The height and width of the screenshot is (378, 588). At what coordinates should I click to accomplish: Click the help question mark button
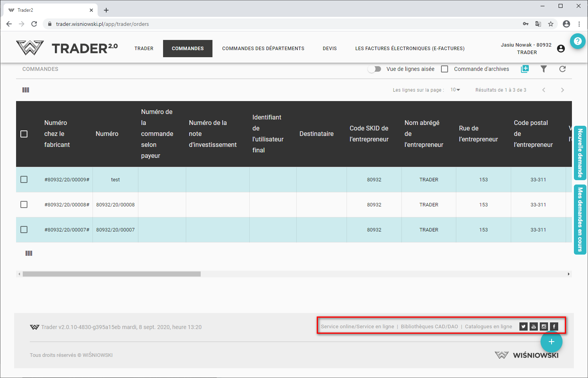(x=577, y=41)
